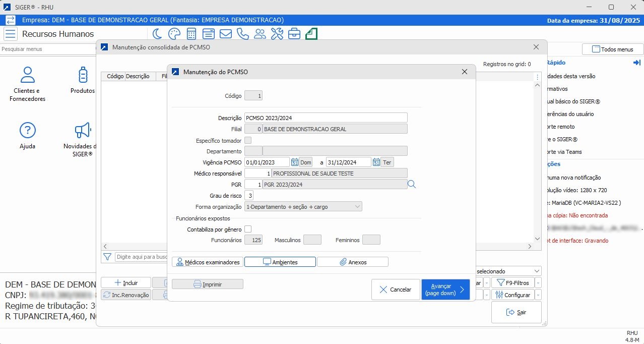The width and height of the screenshot is (644, 344).
Task: Enable Contabiliza por gênero checkbox
Action: coord(248,229)
